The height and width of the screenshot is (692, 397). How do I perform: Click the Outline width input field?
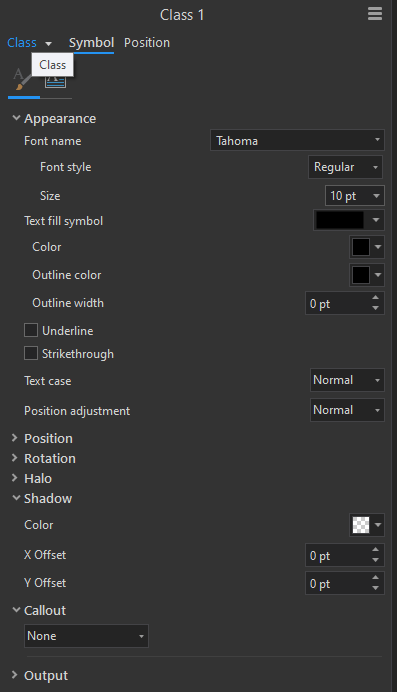pos(337,304)
